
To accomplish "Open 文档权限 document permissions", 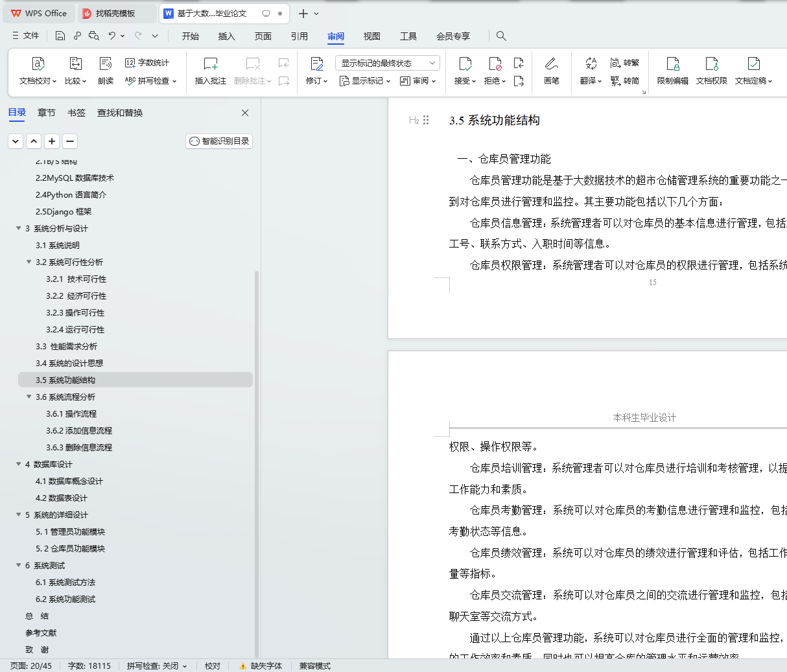I will click(x=712, y=71).
